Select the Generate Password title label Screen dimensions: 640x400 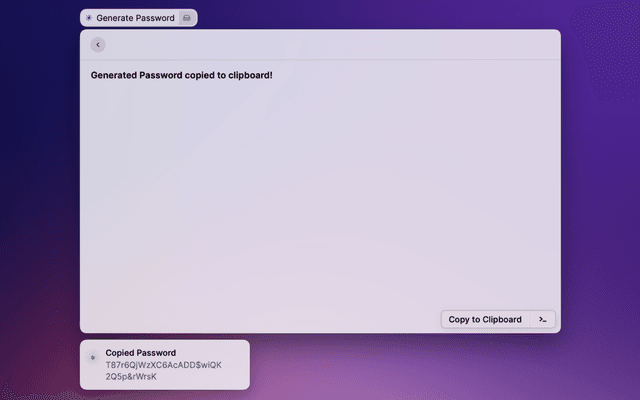click(x=135, y=18)
